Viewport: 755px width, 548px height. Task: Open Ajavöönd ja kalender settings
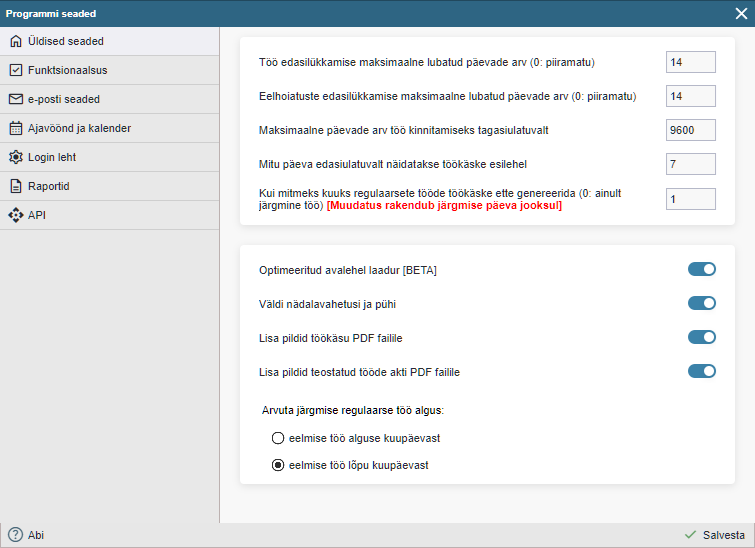coord(110,128)
